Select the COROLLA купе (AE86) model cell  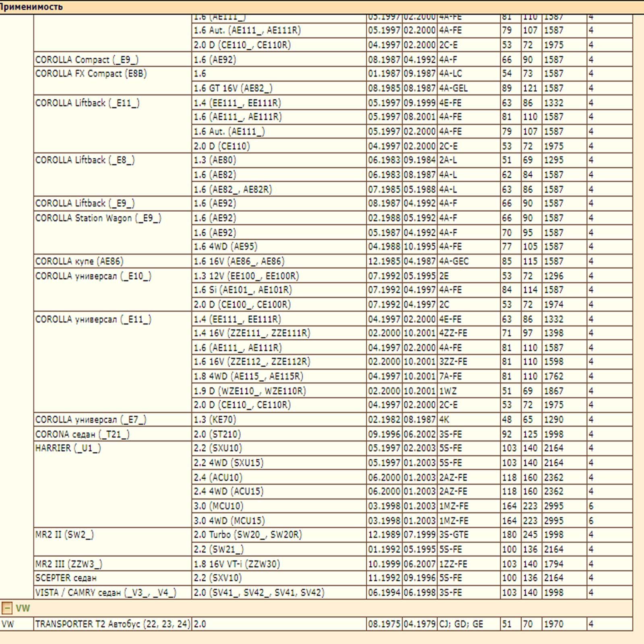[x=79, y=261]
